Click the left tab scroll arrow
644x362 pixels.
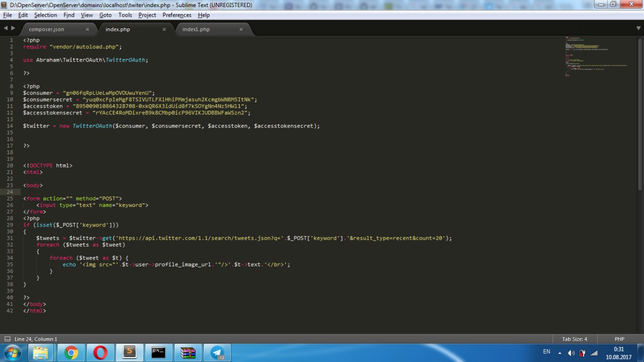click(x=6, y=28)
